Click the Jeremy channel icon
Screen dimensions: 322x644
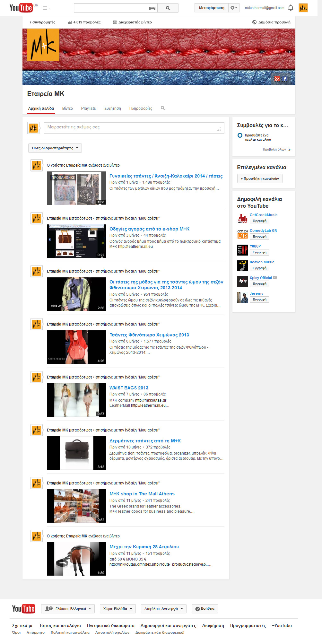(242, 297)
